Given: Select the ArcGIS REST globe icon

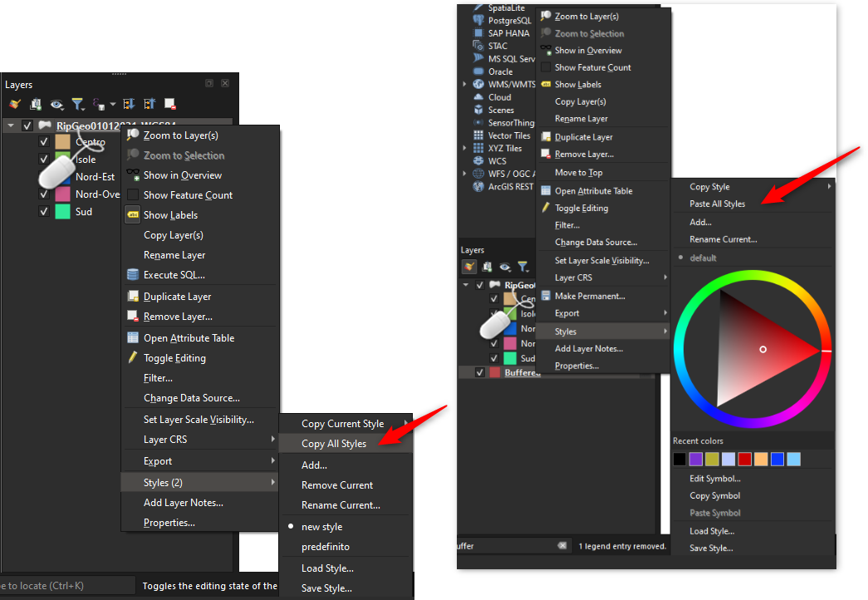Looking at the screenshot, I should pos(478,187).
